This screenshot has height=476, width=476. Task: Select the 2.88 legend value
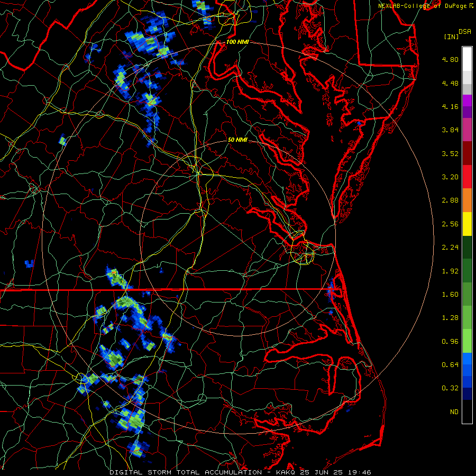[x=450, y=200]
